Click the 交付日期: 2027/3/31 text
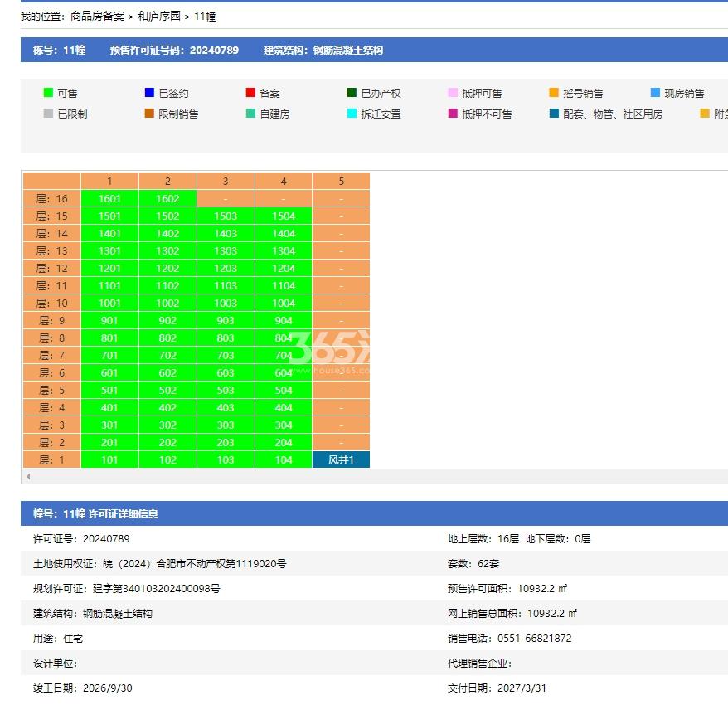This screenshot has height=705, width=728. click(497, 688)
